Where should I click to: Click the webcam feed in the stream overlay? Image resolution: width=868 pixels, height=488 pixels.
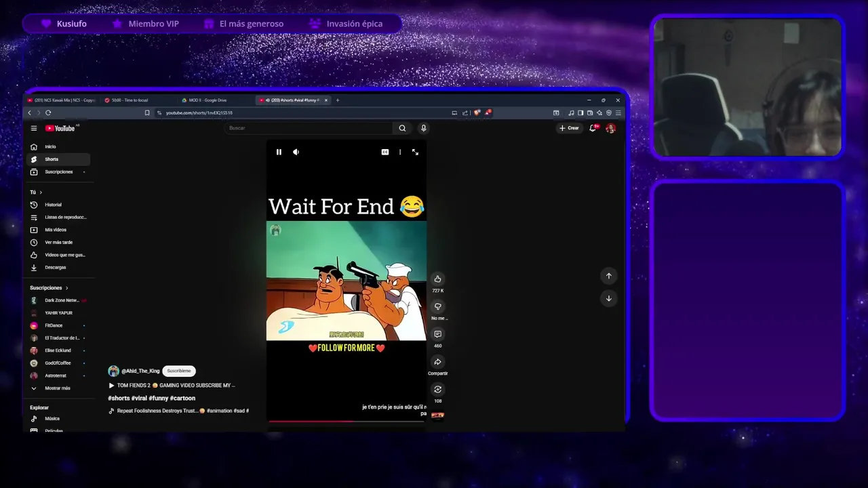[x=747, y=87]
